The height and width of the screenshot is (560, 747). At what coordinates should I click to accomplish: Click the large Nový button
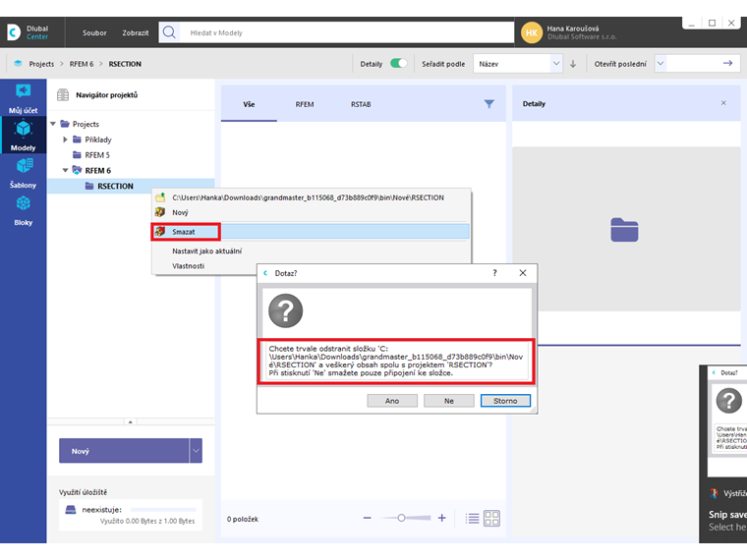(124, 451)
